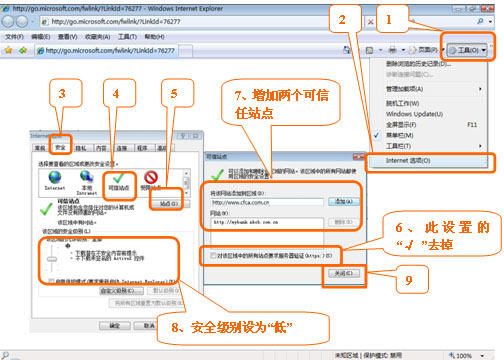Uncheck the https server verification checkbox
Screen dimensions: 504x360
point(213,256)
